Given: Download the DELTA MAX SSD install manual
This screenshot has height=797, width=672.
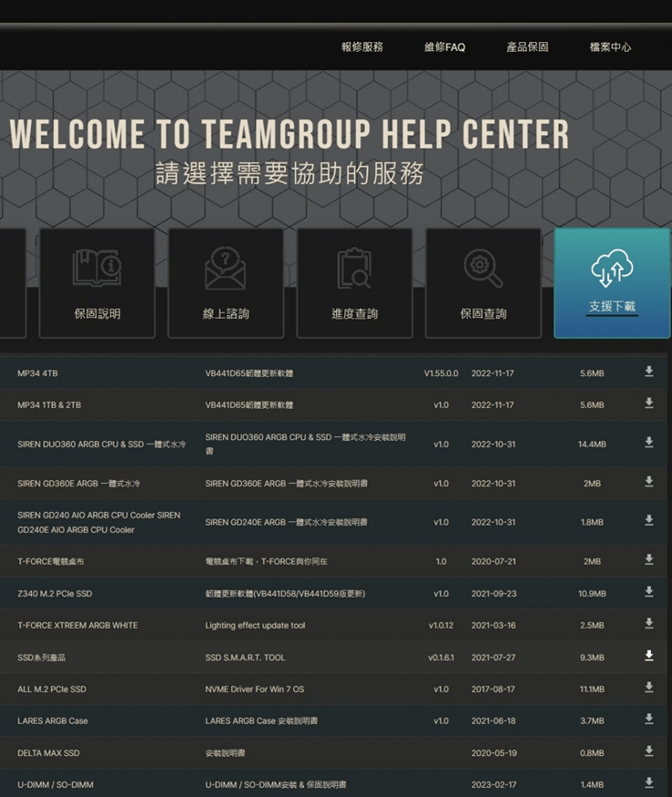Looking at the screenshot, I should click(x=649, y=751).
